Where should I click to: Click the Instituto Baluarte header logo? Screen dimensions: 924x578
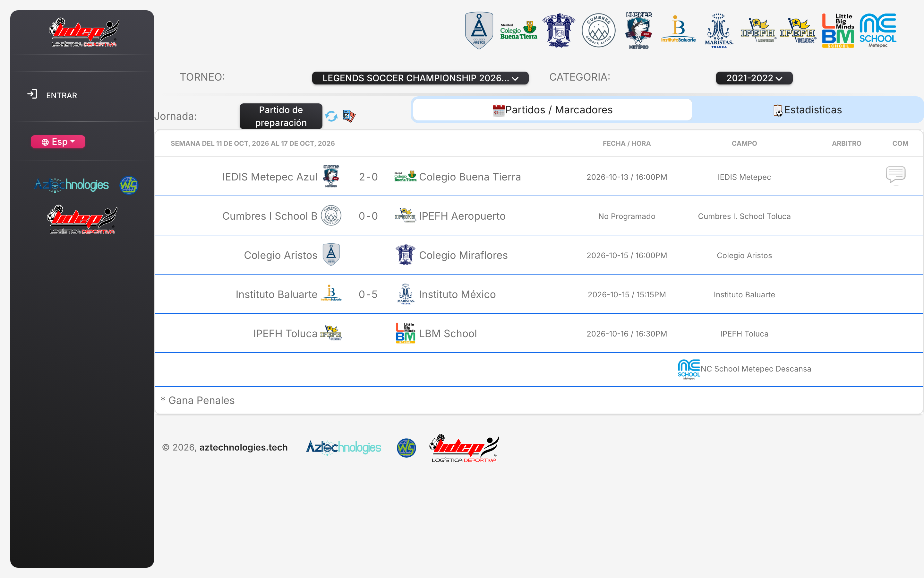point(679,29)
